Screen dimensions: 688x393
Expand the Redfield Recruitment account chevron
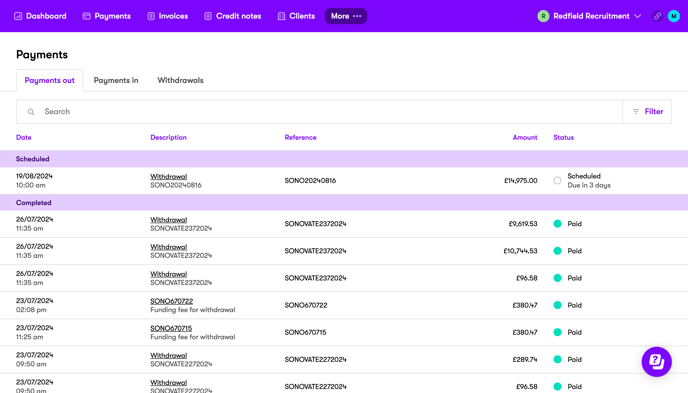(638, 16)
